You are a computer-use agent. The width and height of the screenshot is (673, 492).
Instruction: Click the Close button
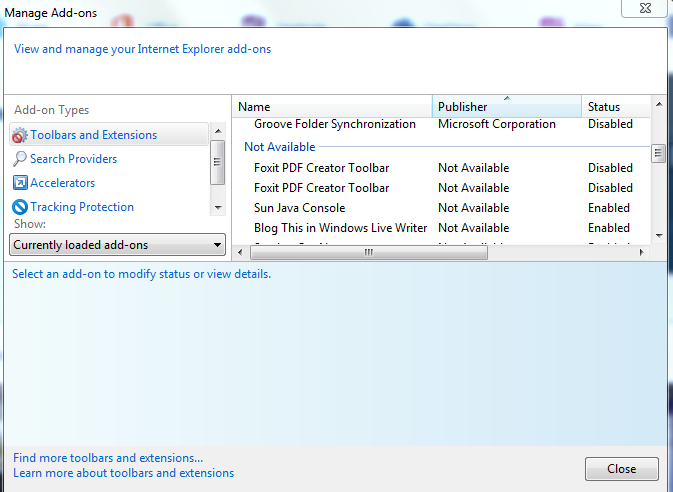tap(621, 469)
